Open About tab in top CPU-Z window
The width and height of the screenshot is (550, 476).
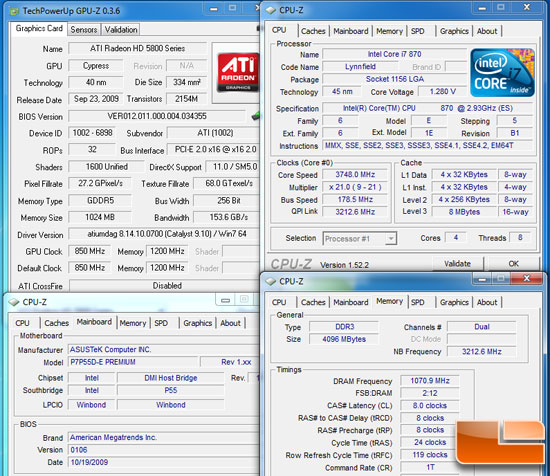(487, 31)
